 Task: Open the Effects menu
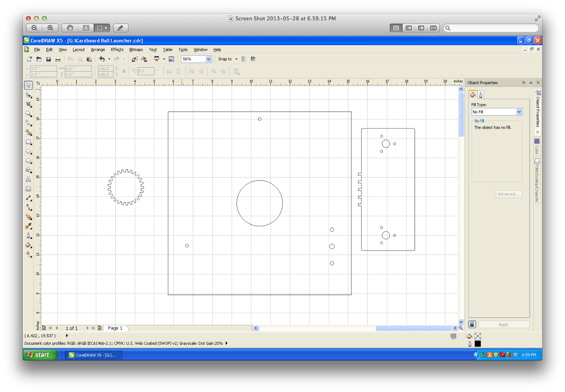tap(117, 50)
